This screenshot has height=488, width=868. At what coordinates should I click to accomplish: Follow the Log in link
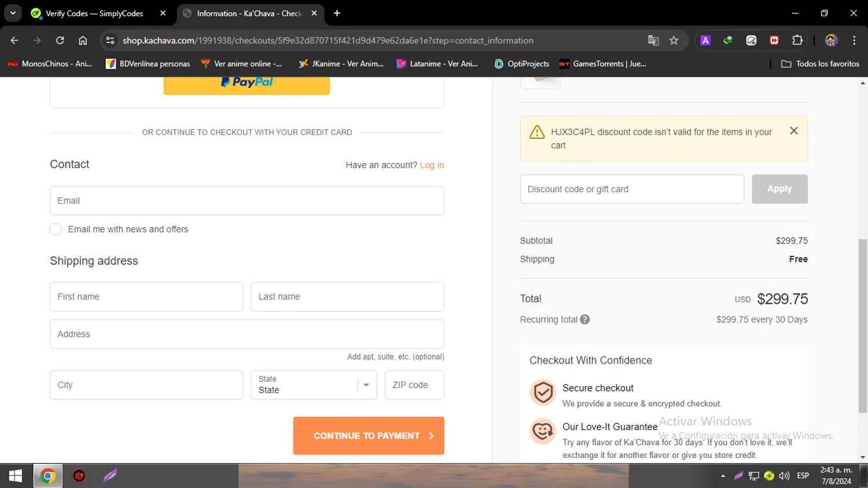click(432, 165)
